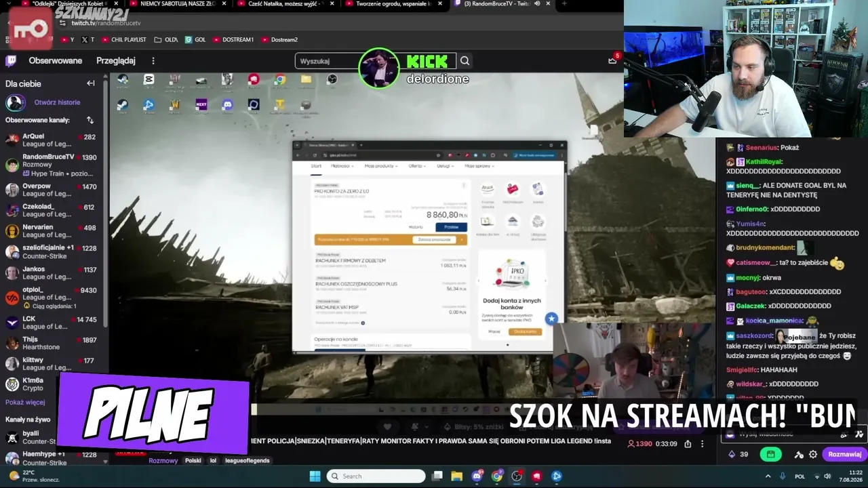The width and height of the screenshot is (868, 488).
Task: Expand the Usługi menu in bank window
Action: click(x=445, y=166)
